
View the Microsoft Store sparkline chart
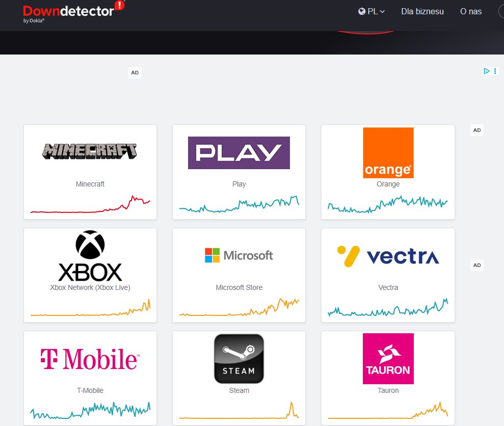239,307
